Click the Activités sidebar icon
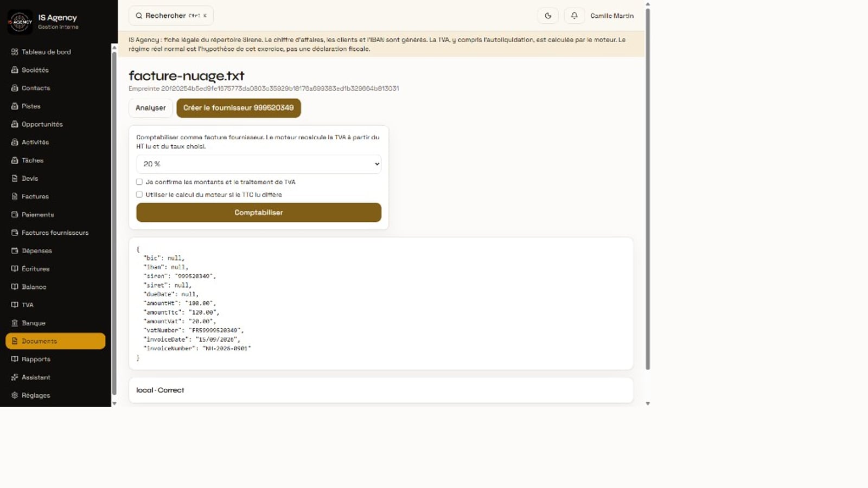 (x=15, y=142)
